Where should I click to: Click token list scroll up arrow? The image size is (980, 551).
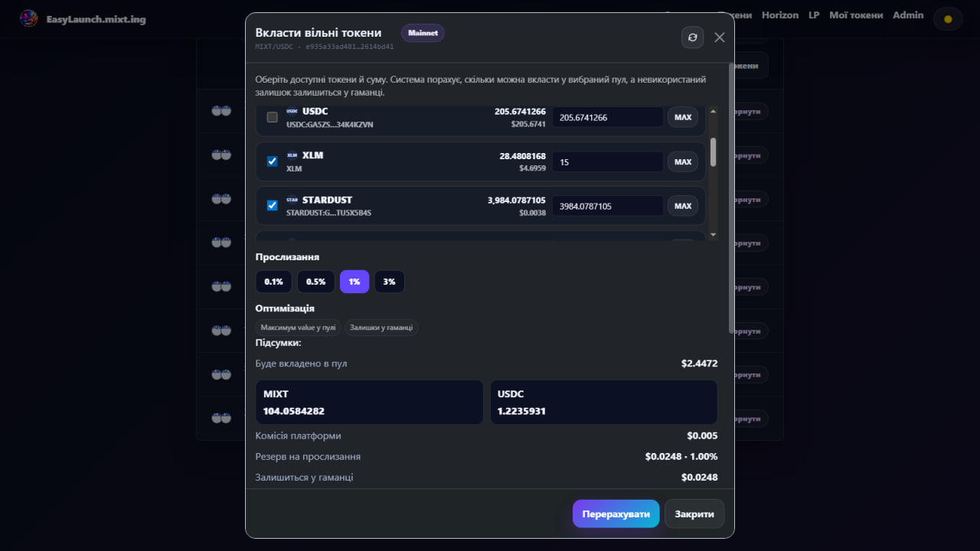(x=714, y=112)
